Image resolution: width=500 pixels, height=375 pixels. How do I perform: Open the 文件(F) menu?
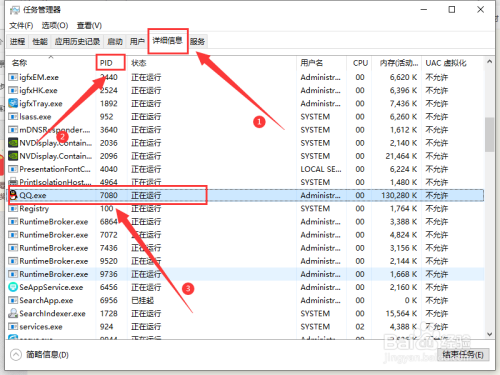pyautogui.click(x=21, y=25)
